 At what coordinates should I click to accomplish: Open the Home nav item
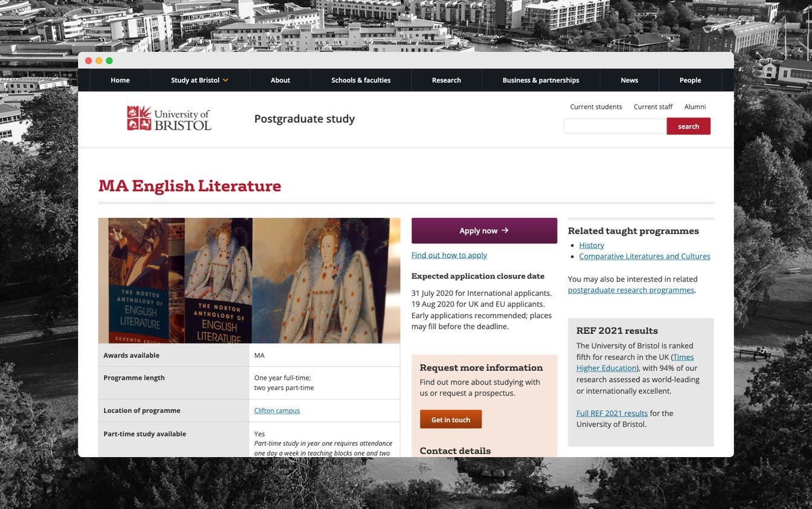120,80
